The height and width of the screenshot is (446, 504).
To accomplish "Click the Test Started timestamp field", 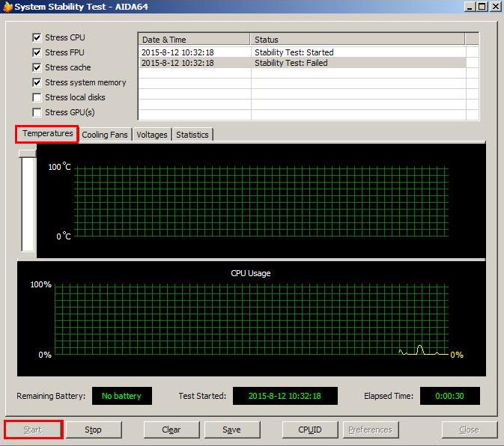I will [285, 396].
